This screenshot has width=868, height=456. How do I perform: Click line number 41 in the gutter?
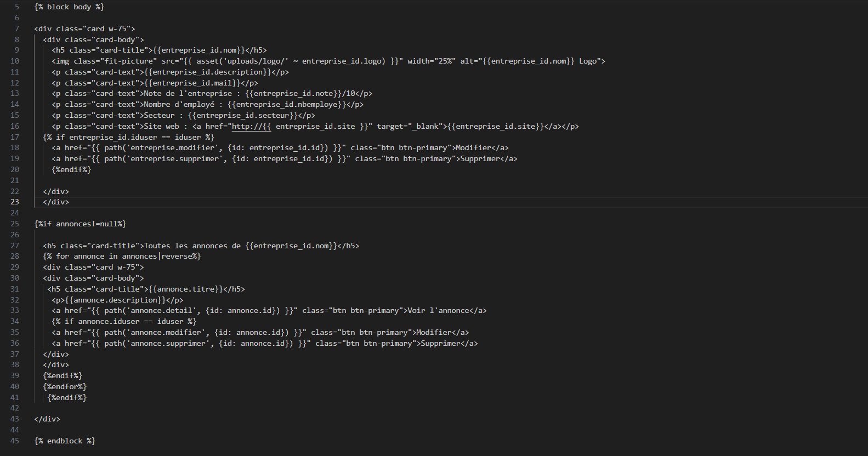click(x=15, y=397)
